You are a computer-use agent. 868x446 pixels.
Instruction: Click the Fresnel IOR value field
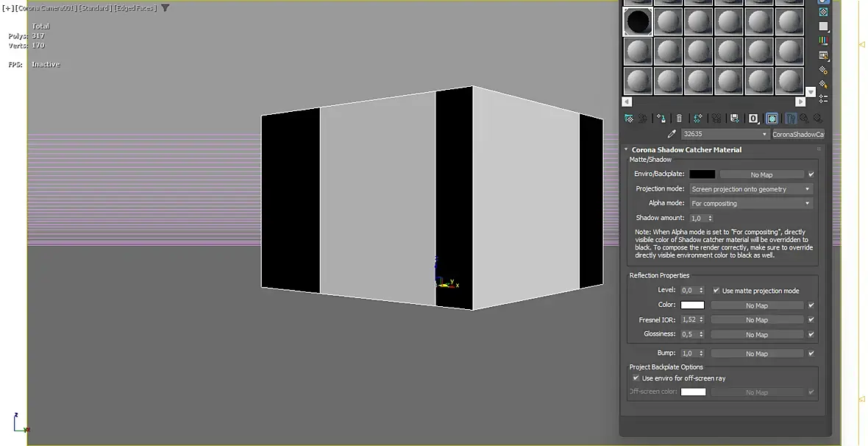tap(689, 319)
